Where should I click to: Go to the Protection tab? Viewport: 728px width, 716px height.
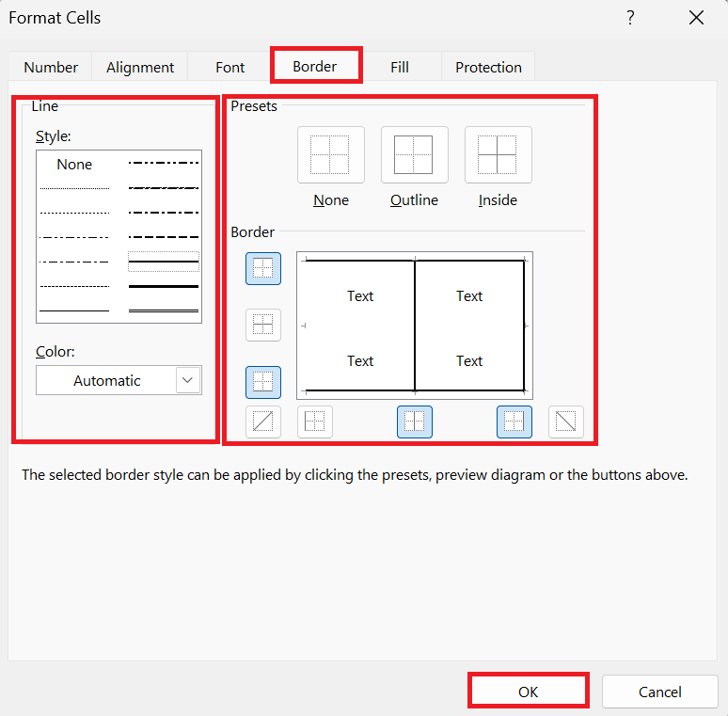click(488, 68)
